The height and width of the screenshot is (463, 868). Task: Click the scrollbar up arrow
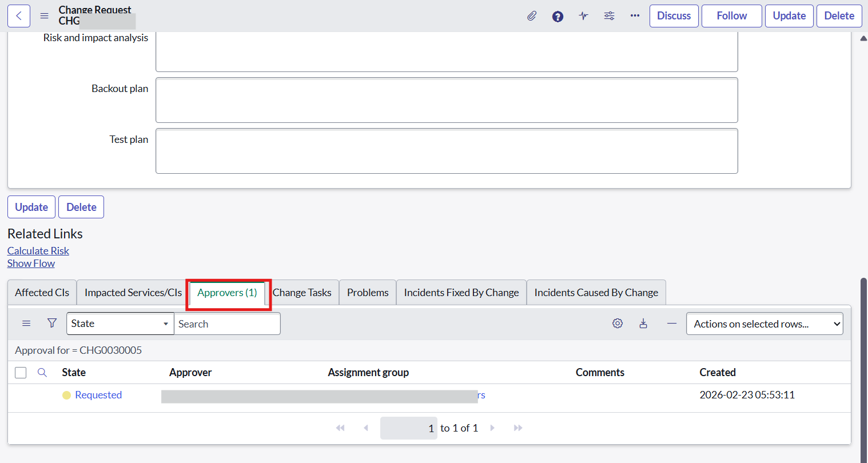[863, 38]
